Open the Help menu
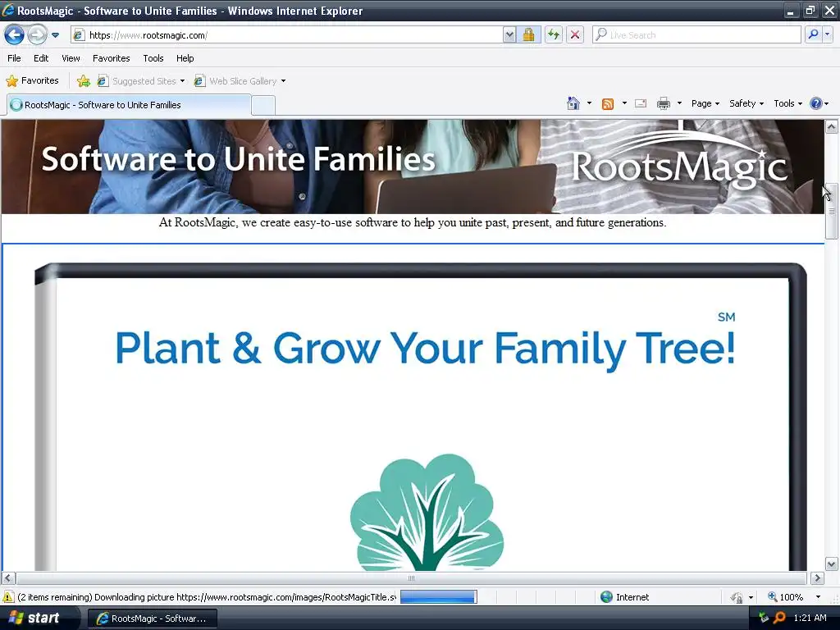This screenshot has width=840, height=630. tap(185, 58)
